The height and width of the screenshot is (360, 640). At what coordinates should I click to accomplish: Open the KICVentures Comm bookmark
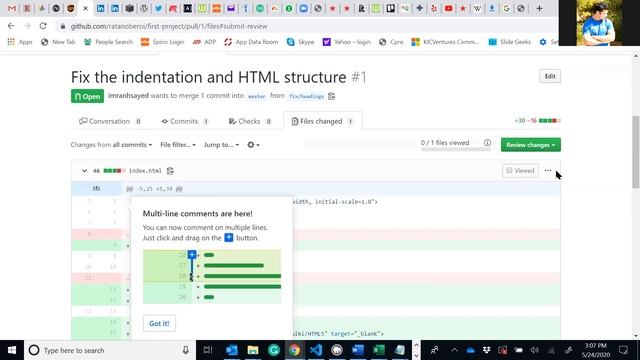[446, 42]
